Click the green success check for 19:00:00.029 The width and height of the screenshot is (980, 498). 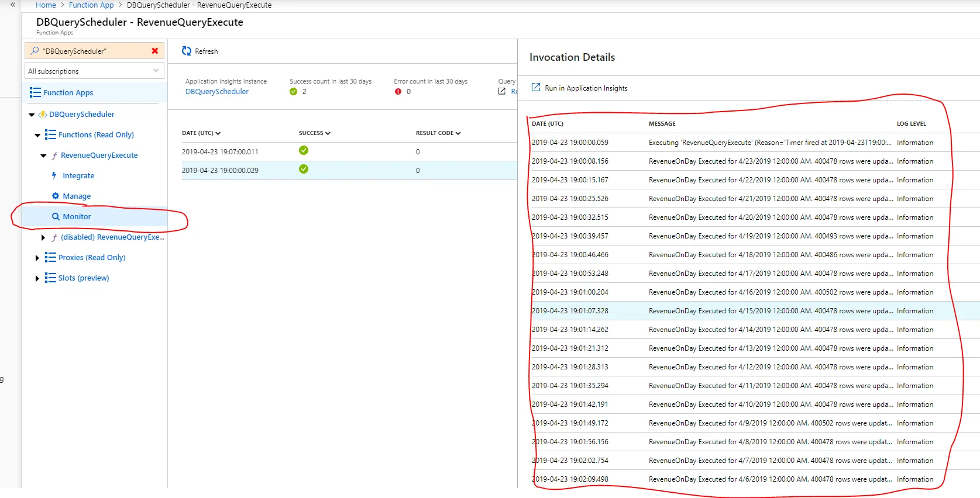[x=304, y=169]
